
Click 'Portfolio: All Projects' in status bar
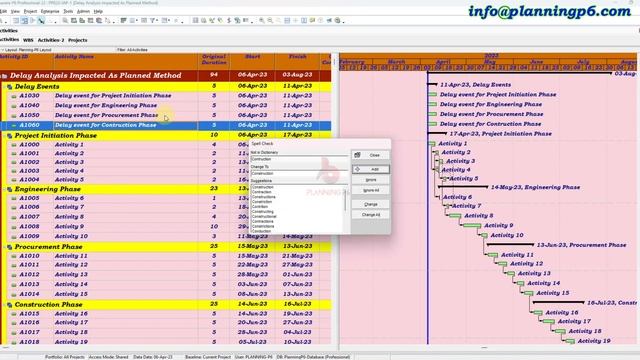[x=64, y=357]
